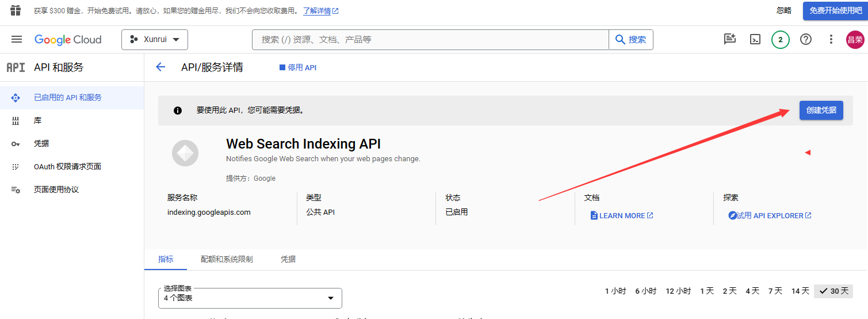Click the page usage agreement settings icon
868x319 pixels.
pyautogui.click(x=16, y=190)
